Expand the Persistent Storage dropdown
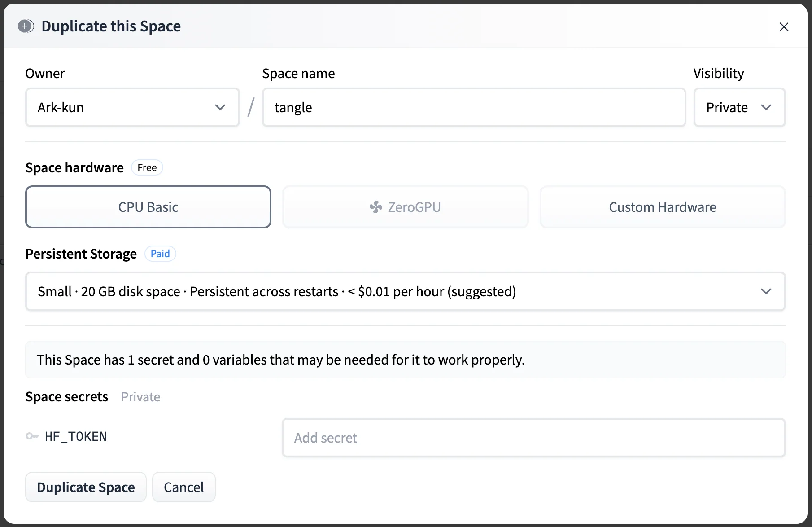812x527 pixels. tap(405, 291)
